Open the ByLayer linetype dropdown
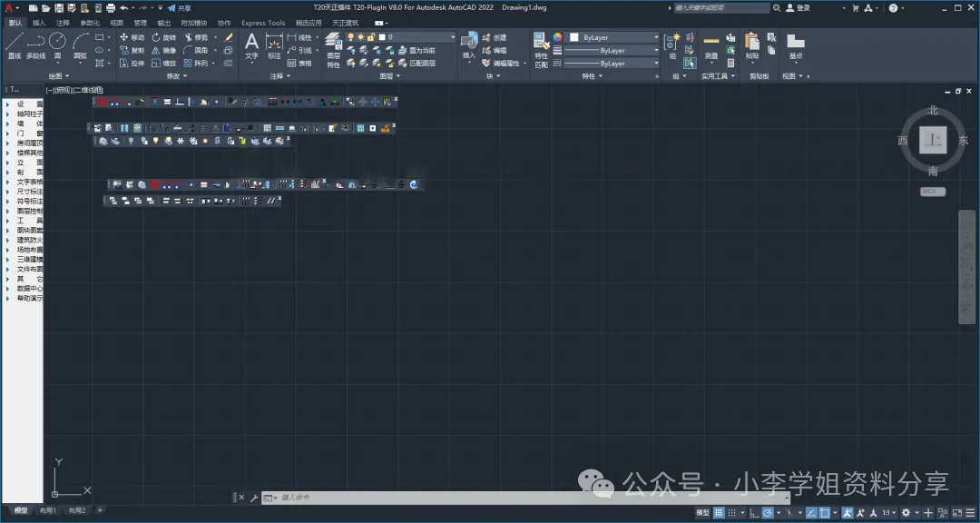 coord(612,64)
